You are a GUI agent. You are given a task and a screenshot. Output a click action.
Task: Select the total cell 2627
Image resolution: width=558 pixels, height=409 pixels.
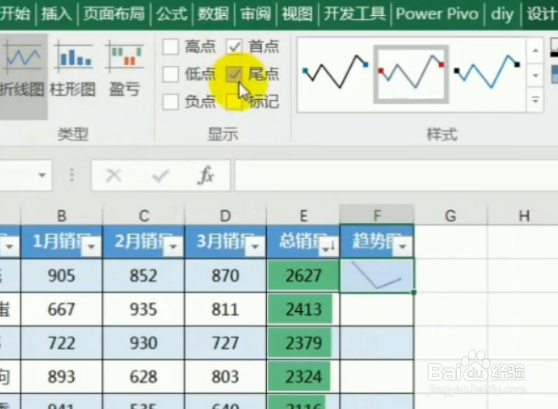point(303,276)
